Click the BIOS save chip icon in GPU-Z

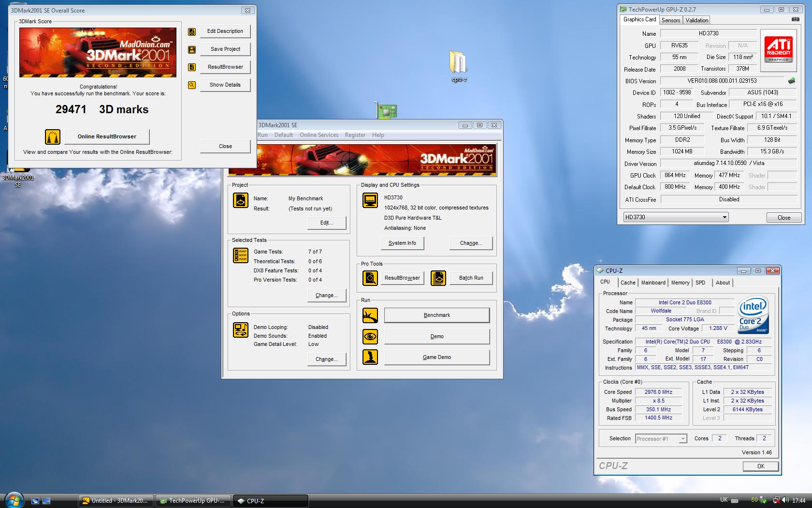[791, 81]
